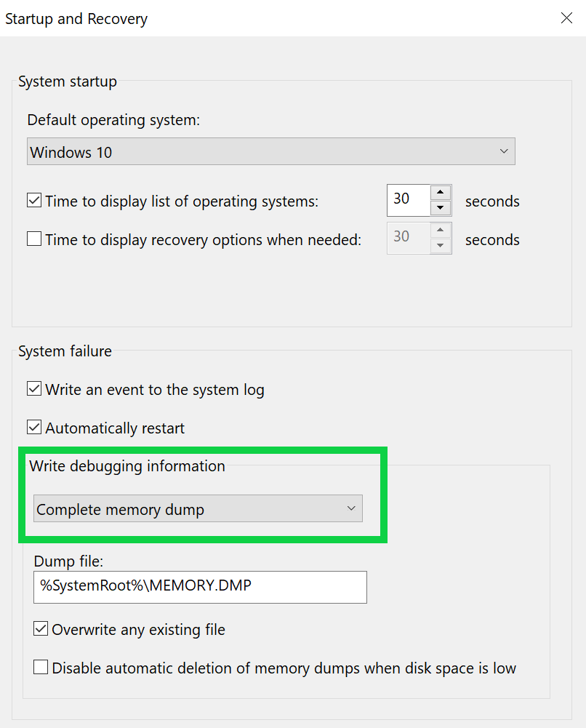Disable the Automatically restart checkbox
The image size is (586, 728).
pos(34,428)
